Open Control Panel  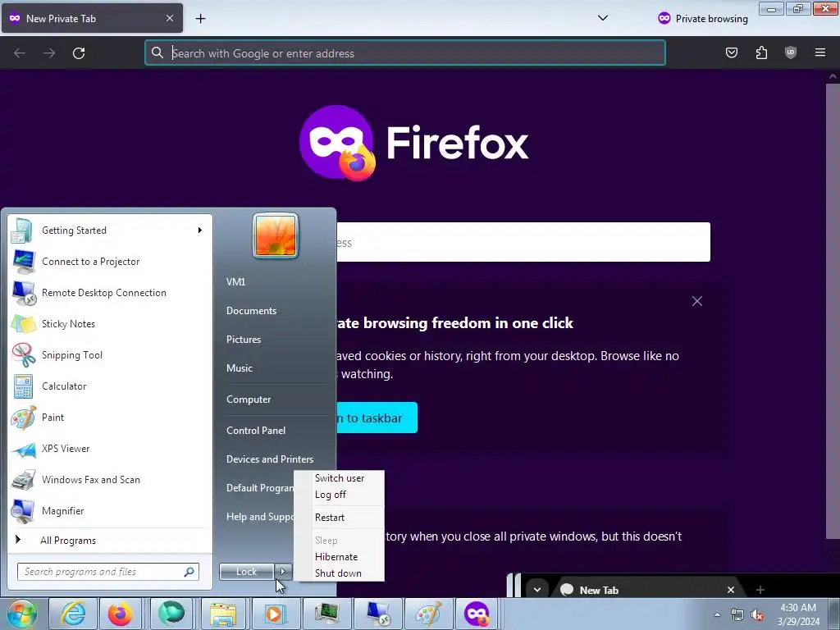click(256, 431)
